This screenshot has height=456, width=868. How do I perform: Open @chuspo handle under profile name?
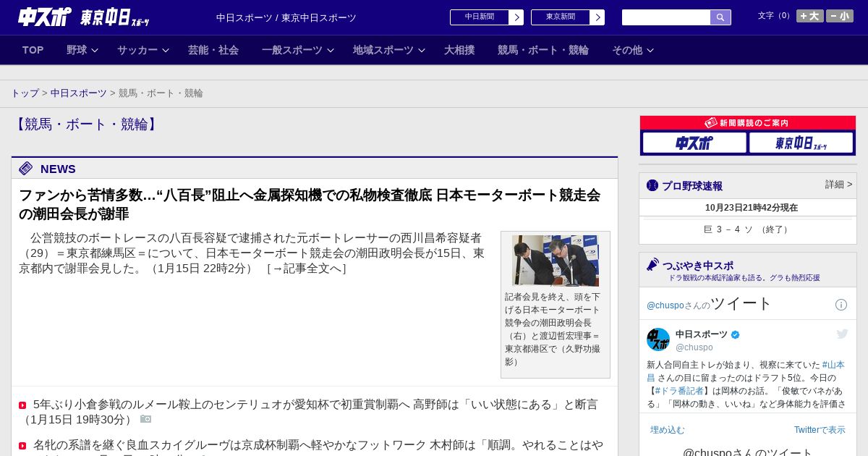[694, 347]
